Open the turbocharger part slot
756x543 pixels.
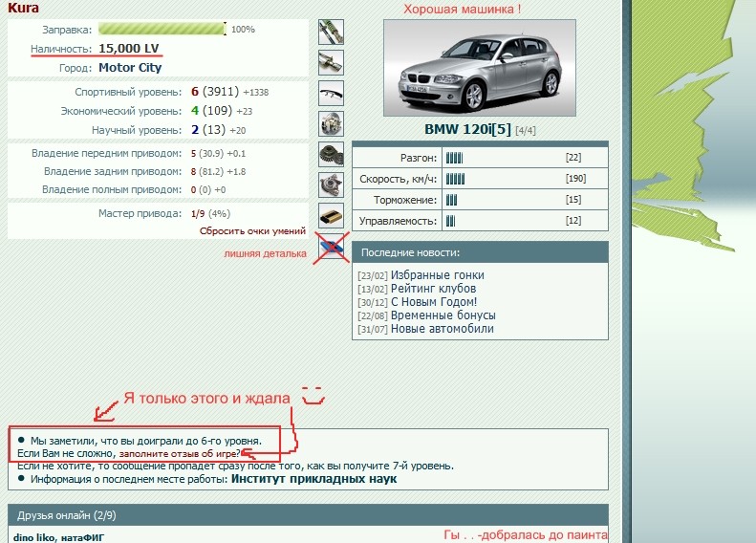click(332, 185)
